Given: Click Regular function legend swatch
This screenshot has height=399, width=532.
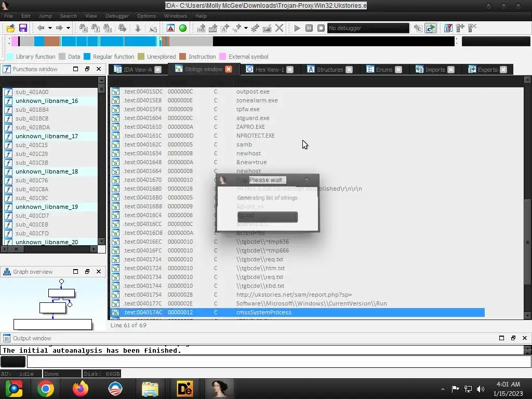Looking at the screenshot, I should click(x=87, y=57).
